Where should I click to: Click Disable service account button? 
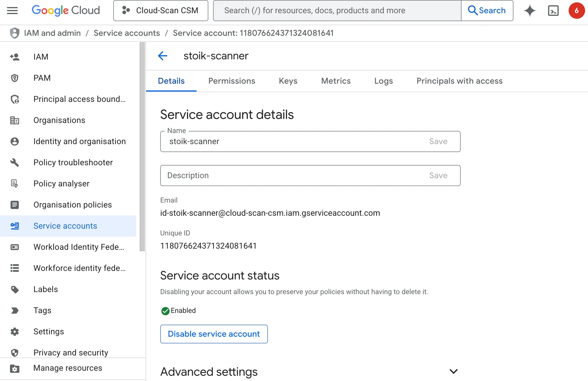point(214,334)
